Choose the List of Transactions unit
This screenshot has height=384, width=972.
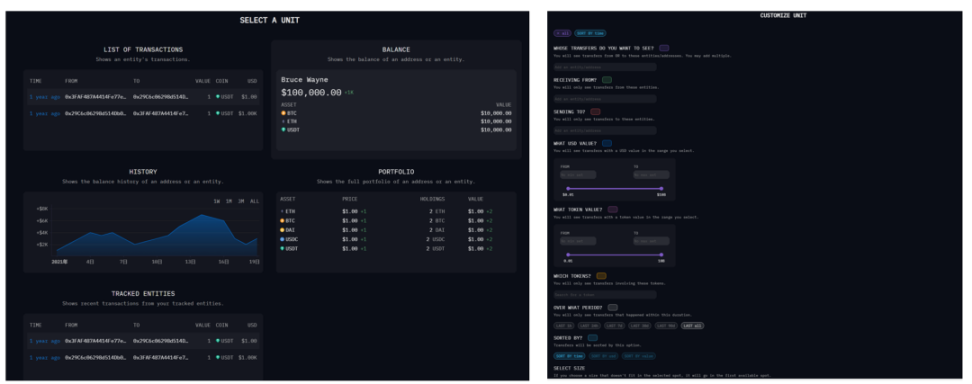pyautogui.click(x=143, y=96)
